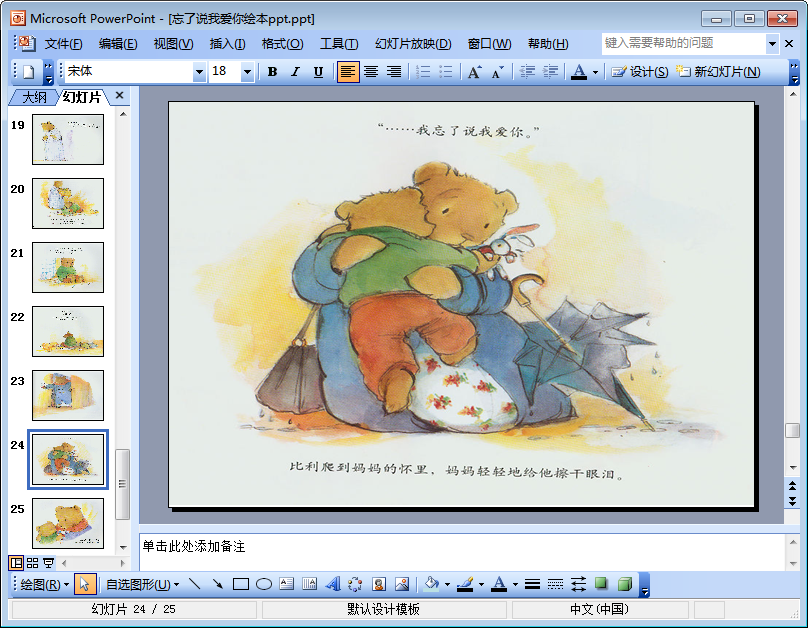Toggle bold formatting
The height and width of the screenshot is (628, 808).
tap(273, 72)
